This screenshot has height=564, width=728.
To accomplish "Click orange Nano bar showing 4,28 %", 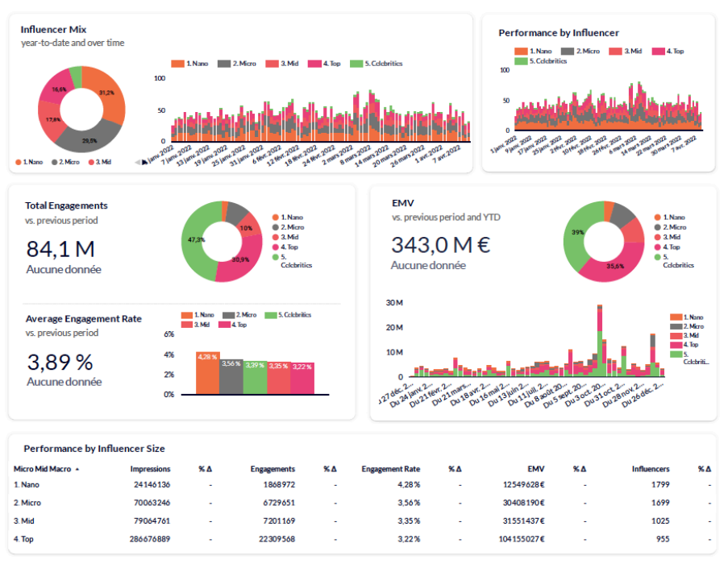I will coord(208,373).
